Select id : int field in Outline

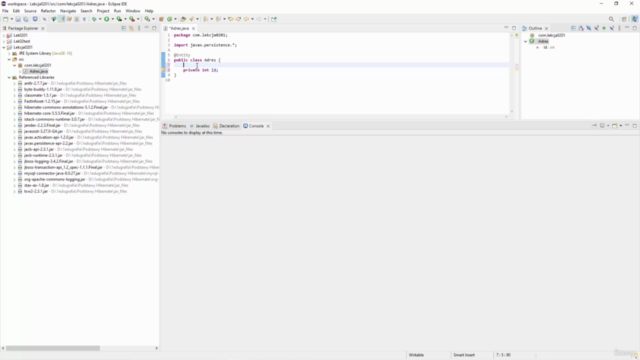549,47
